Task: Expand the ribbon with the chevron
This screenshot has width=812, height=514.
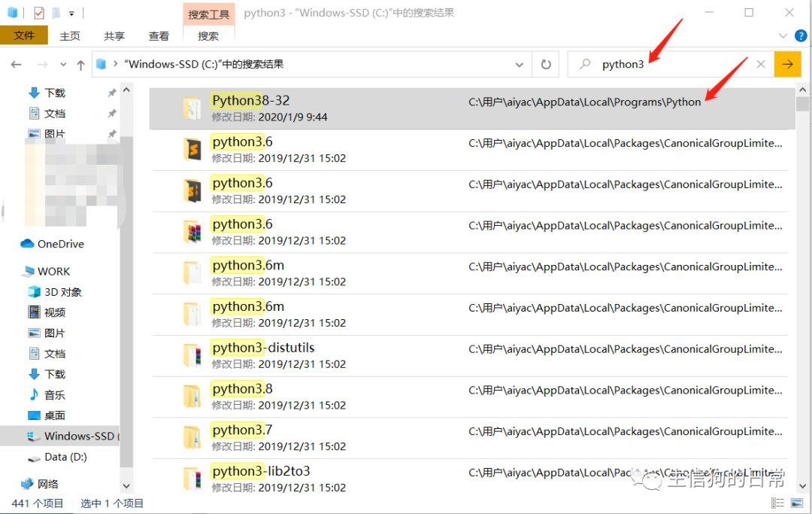Action: click(783, 36)
